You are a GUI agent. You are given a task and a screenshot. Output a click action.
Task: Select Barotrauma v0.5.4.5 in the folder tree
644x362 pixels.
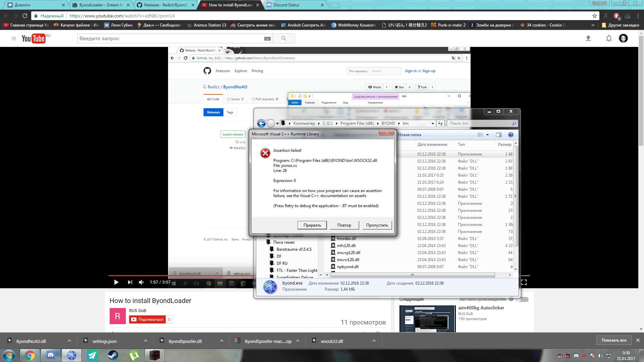(x=294, y=249)
